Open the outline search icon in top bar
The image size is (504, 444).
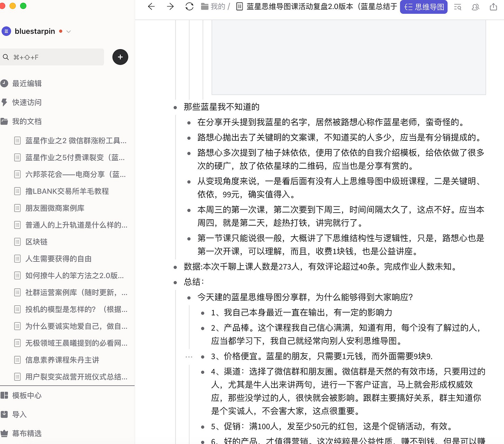[x=458, y=7]
